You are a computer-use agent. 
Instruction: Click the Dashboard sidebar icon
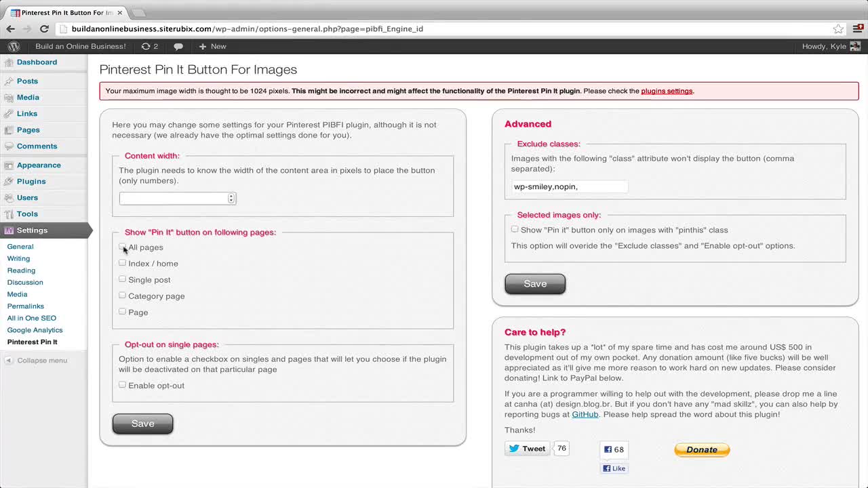coord(9,62)
